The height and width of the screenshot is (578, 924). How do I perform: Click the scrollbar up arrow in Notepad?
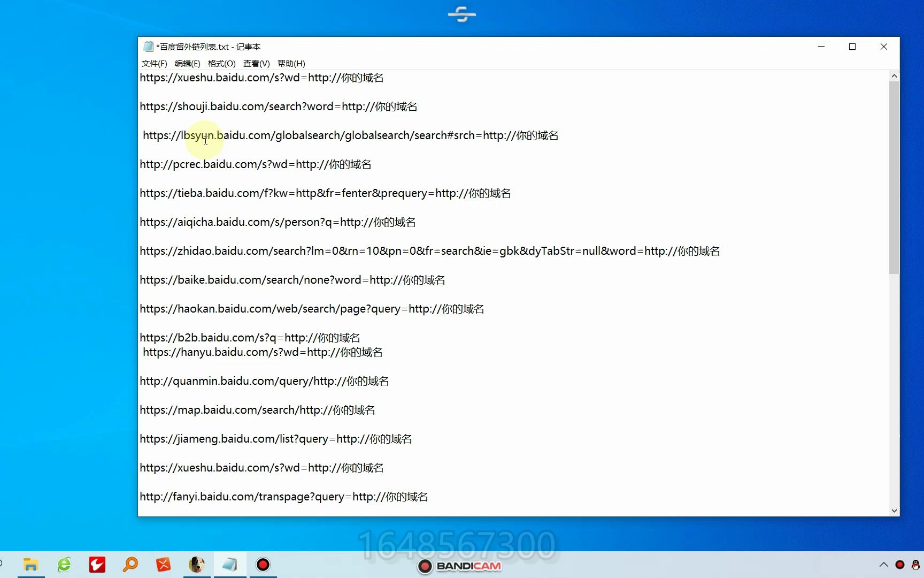[x=894, y=76]
